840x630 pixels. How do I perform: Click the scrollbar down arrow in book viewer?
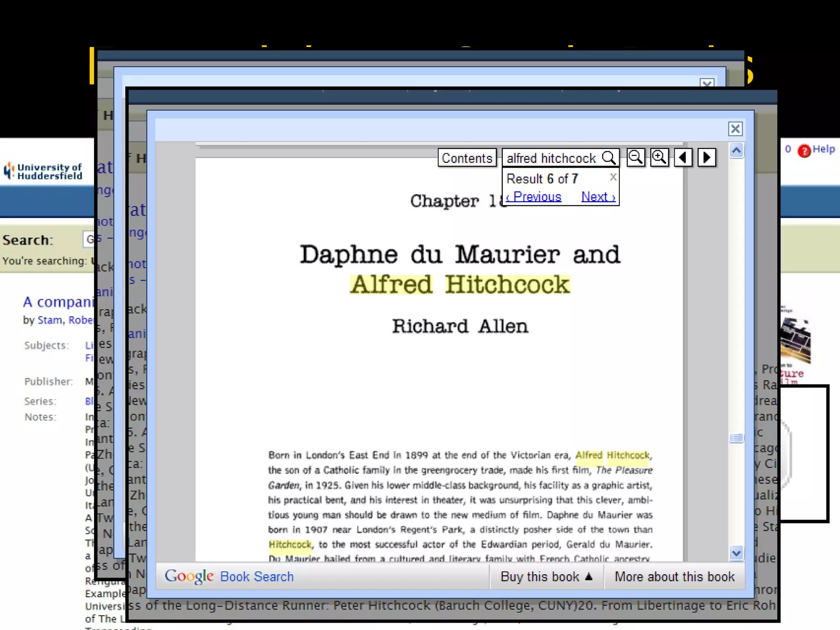pos(736,553)
